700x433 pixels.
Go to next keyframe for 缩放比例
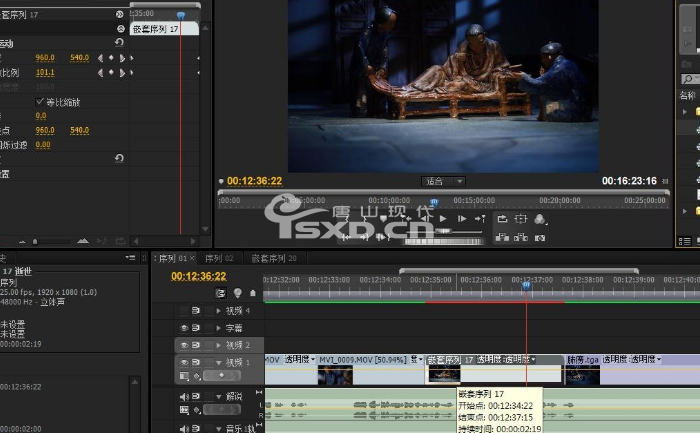[x=122, y=72]
